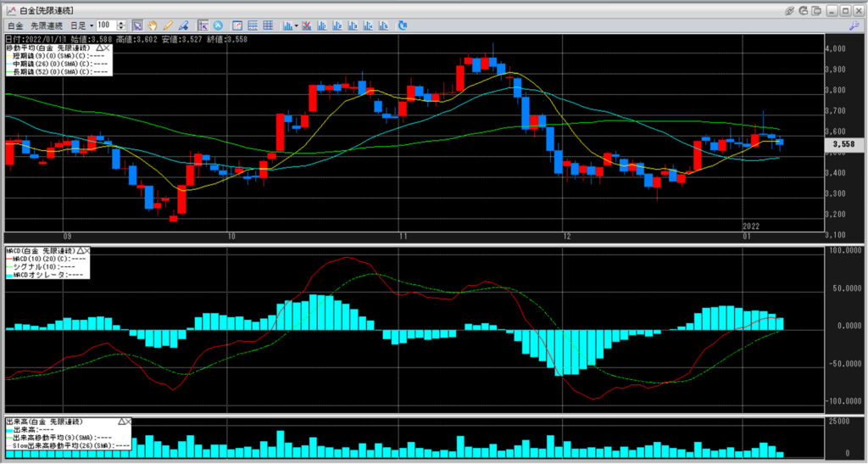Screen dimensions: 868x464
Task: Collapse the MACD legend with triangle
Action: (x=80, y=252)
